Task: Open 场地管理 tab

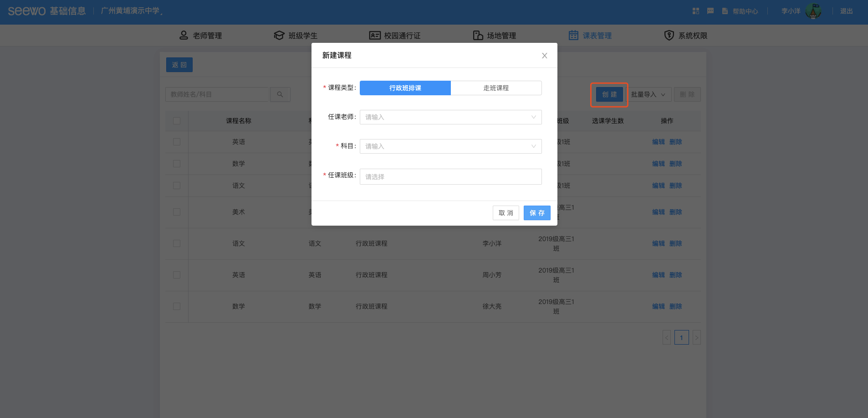Action: tap(495, 36)
